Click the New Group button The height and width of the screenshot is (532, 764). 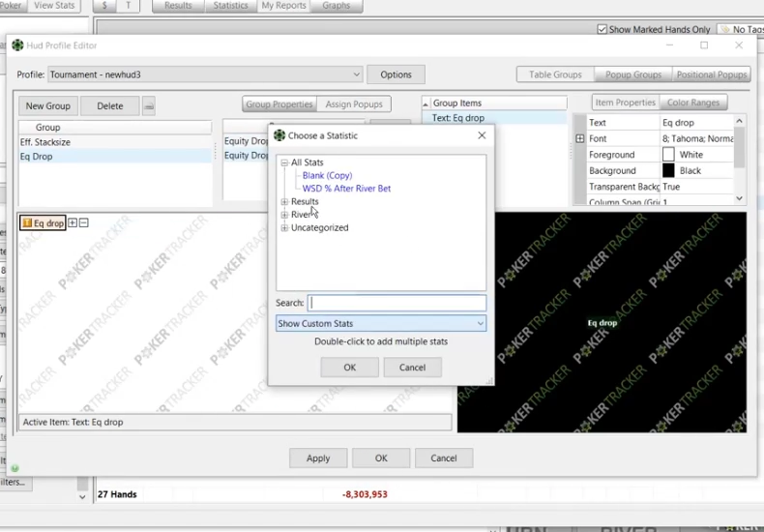(48, 105)
